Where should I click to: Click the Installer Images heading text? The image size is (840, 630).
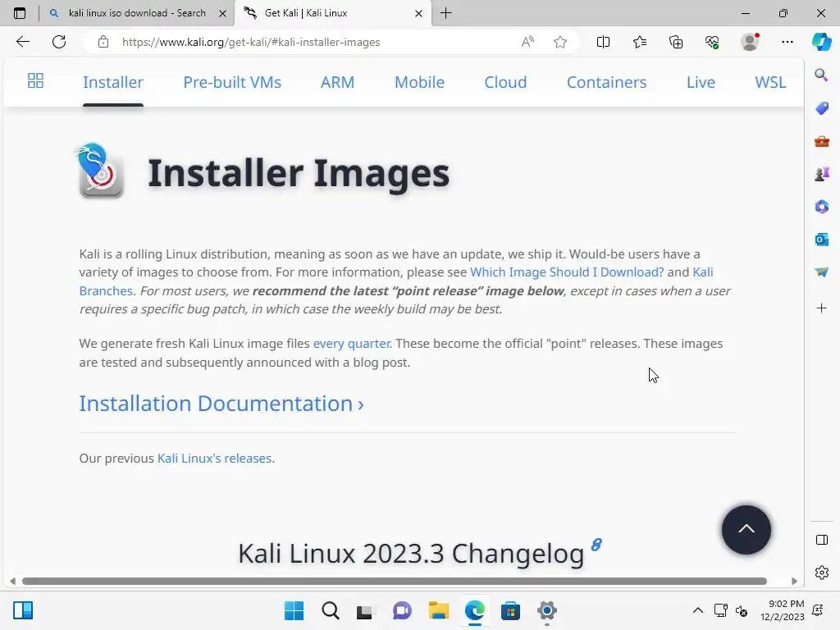[299, 173]
